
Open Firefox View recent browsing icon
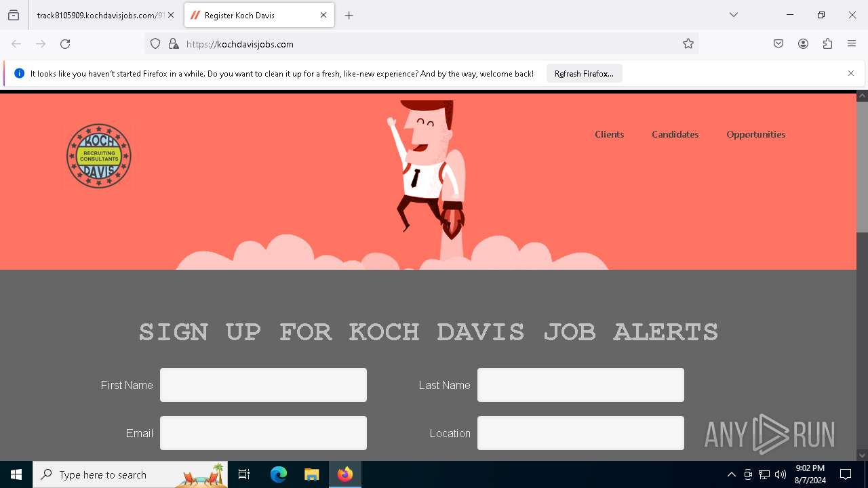(x=14, y=15)
